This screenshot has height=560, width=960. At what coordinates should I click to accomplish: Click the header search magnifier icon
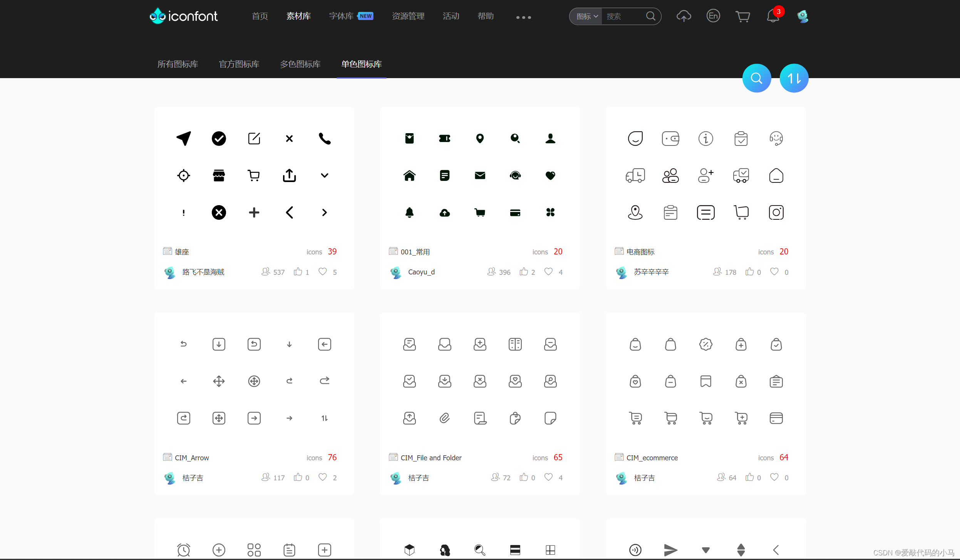pyautogui.click(x=650, y=16)
